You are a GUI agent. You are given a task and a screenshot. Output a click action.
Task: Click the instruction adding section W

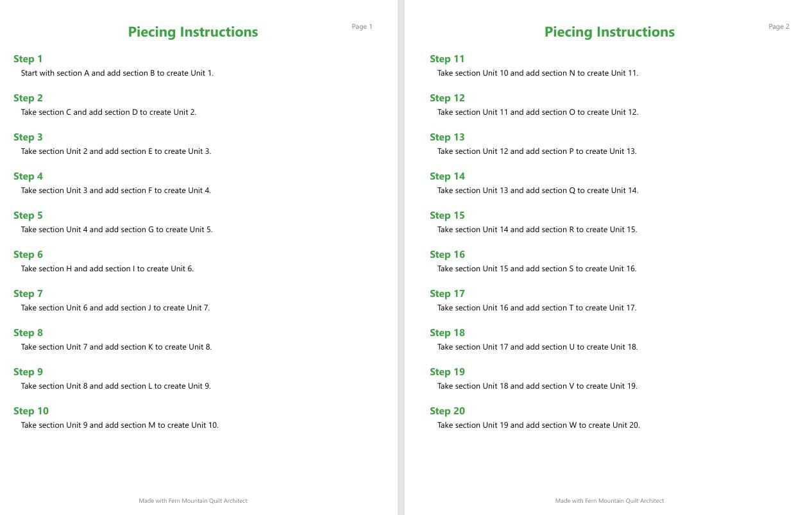pos(539,425)
